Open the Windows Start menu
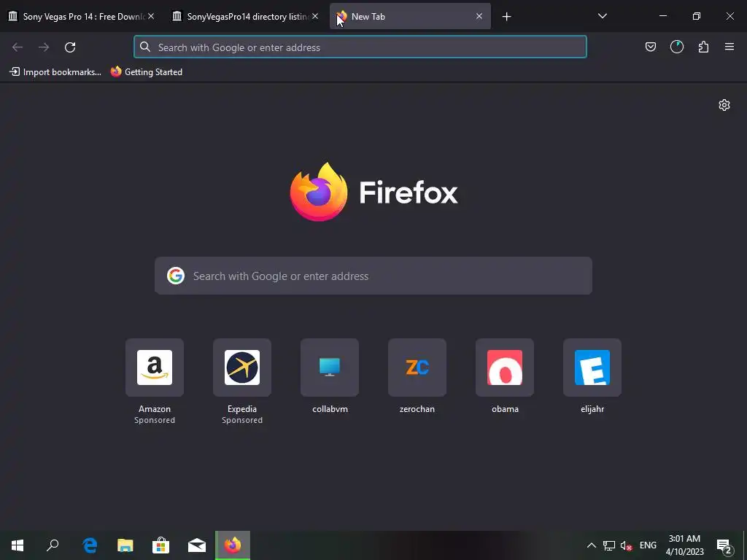This screenshot has width=747, height=560. [x=18, y=545]
